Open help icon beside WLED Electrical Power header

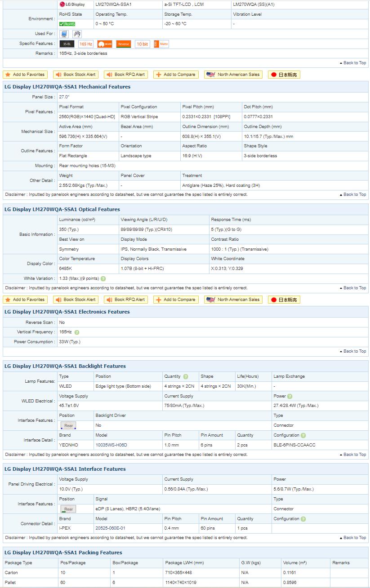click(x=290, y=396)
